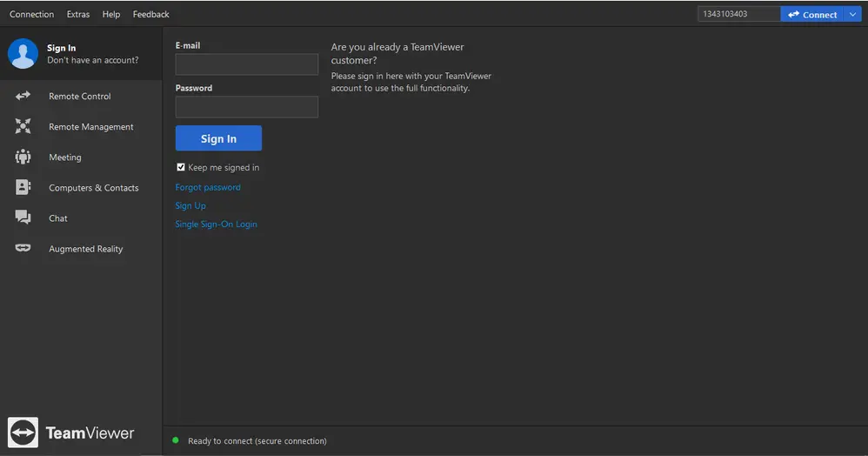Open the Augmented Reality headset icon
This screenshot has width=868, height=456.
(23, 248)
